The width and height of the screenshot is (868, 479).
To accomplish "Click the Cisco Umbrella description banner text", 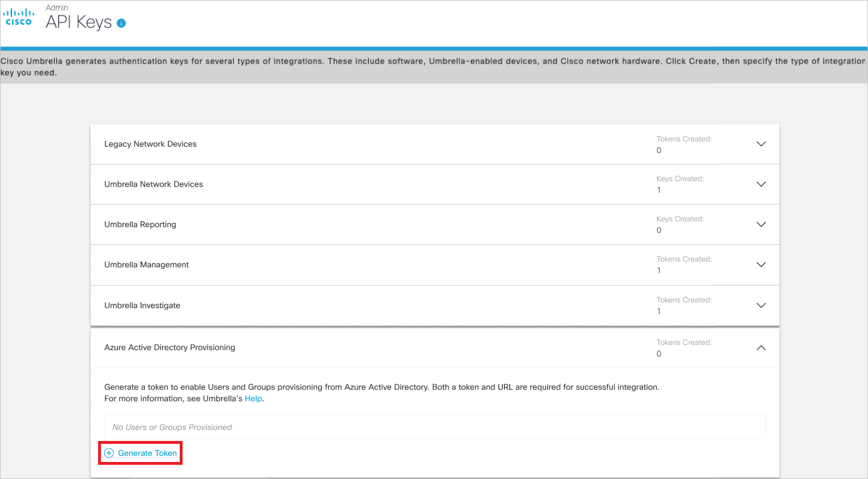I will click(x=433, y=67).
